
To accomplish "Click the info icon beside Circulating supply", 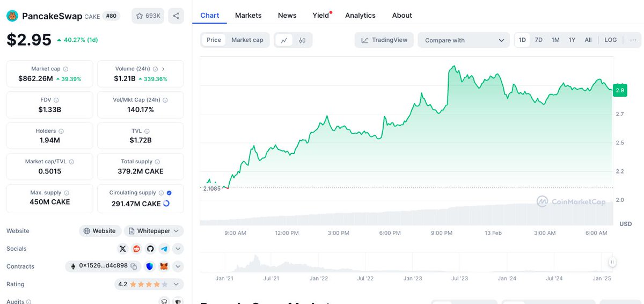I will pyautogui.click(x=161, y=193).
